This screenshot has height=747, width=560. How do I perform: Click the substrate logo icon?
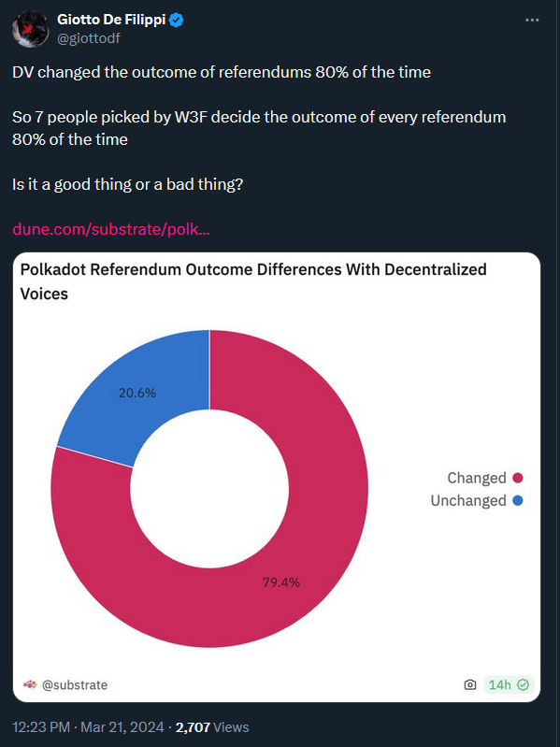pos(30,685)
